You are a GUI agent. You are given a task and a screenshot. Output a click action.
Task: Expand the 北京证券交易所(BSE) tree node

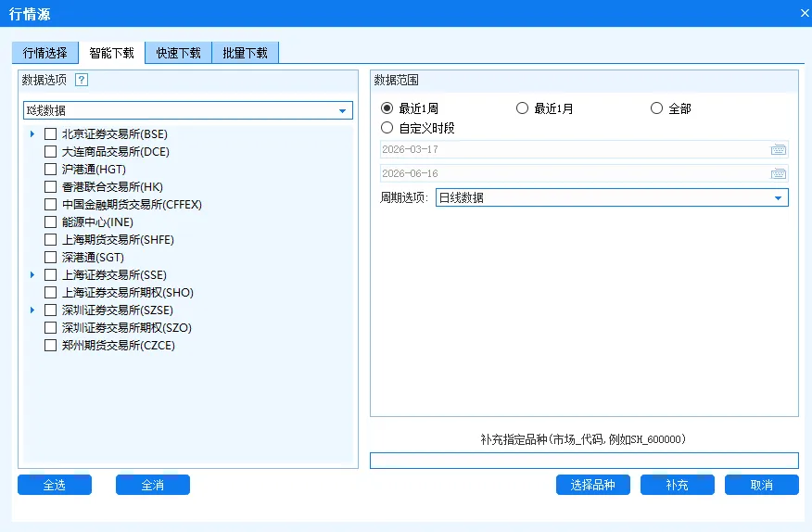click(32, 134)
